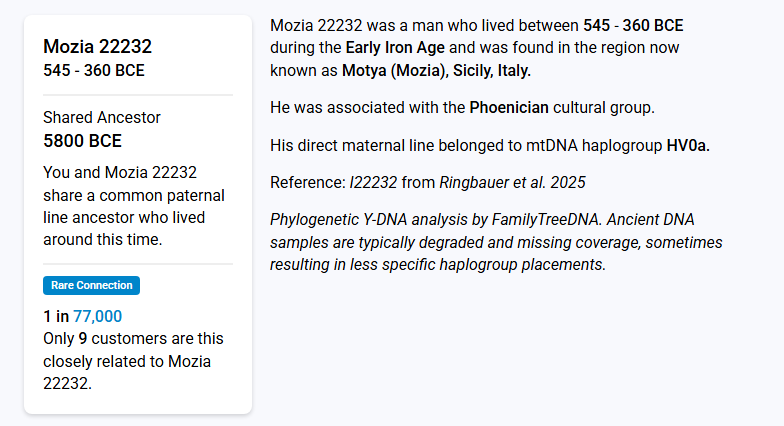Open the Ringbauer et al. 2025 reference
The height and width of the screenshot is (426, 784).
512,182
